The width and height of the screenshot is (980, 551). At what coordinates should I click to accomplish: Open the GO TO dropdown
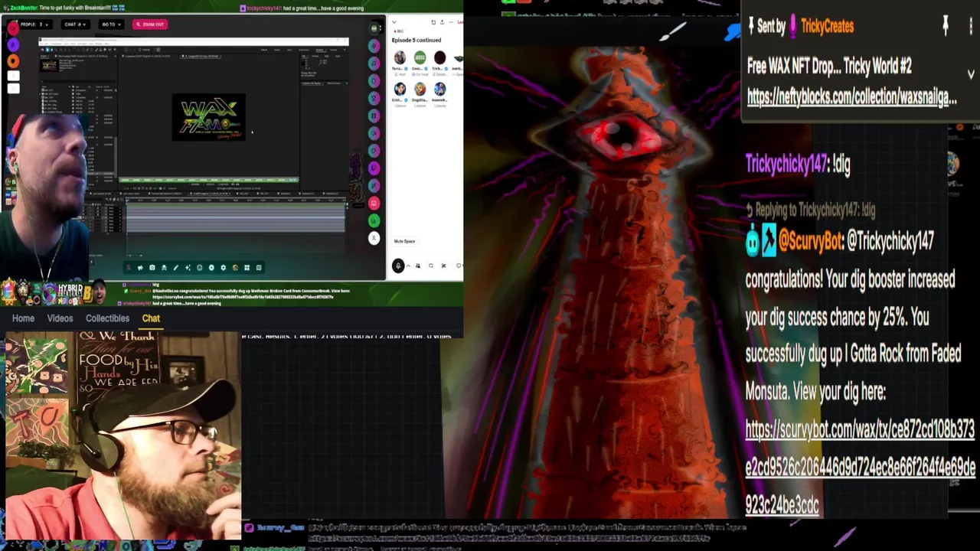110,24
